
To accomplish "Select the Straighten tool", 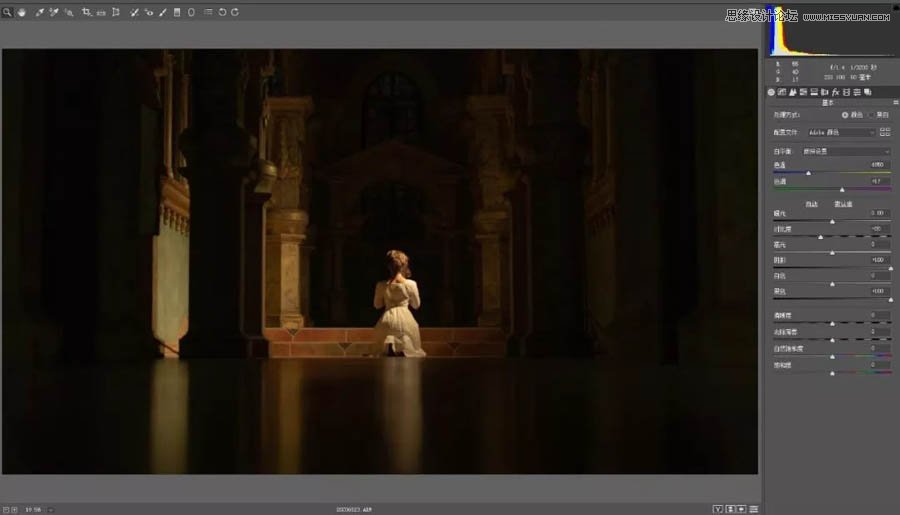I will click(x=101, y=12).
